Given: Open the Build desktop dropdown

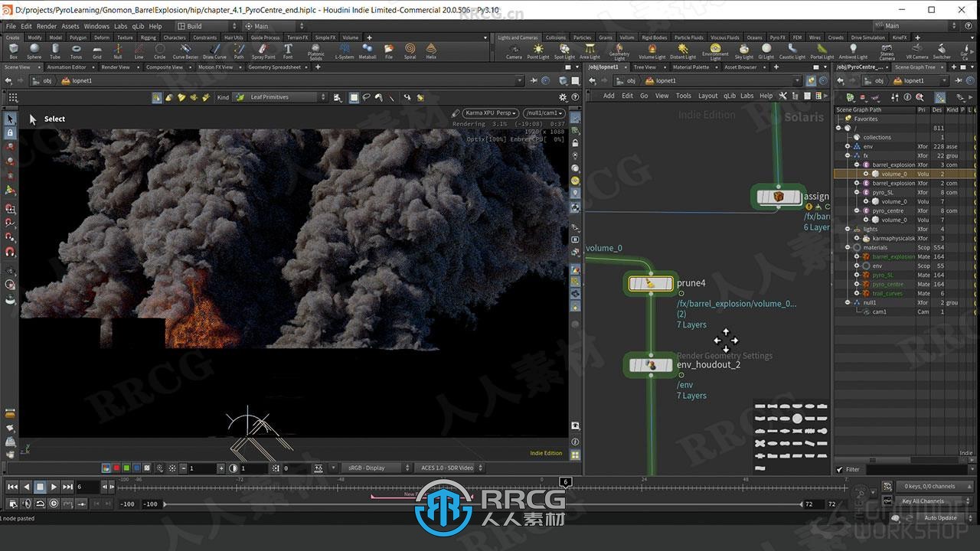Looking at the screenshot, I should point(207,26).
